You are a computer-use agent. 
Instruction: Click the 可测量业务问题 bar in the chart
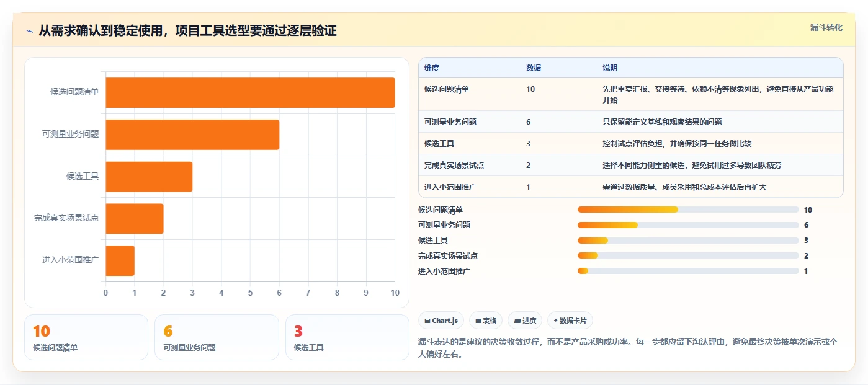click(x=192, y=135)
